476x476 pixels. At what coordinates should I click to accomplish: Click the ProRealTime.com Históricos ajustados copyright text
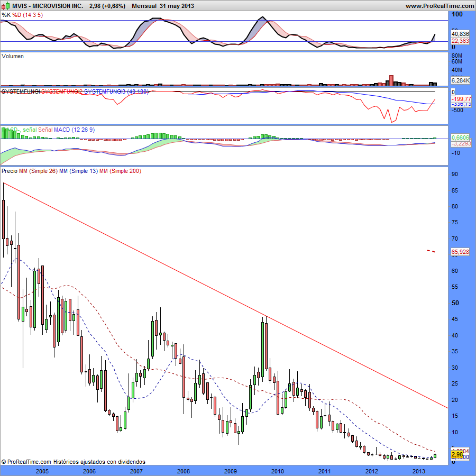click(73, 462)
